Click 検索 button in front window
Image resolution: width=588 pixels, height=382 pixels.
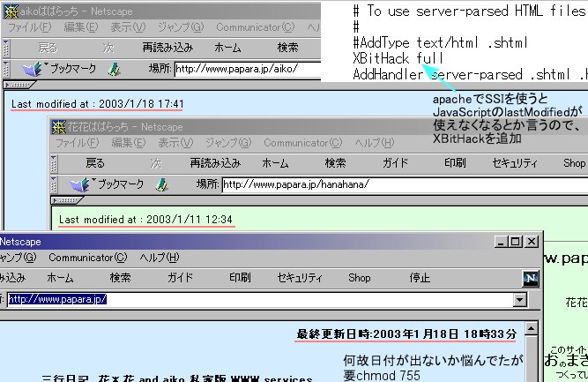tap(121, 278)
